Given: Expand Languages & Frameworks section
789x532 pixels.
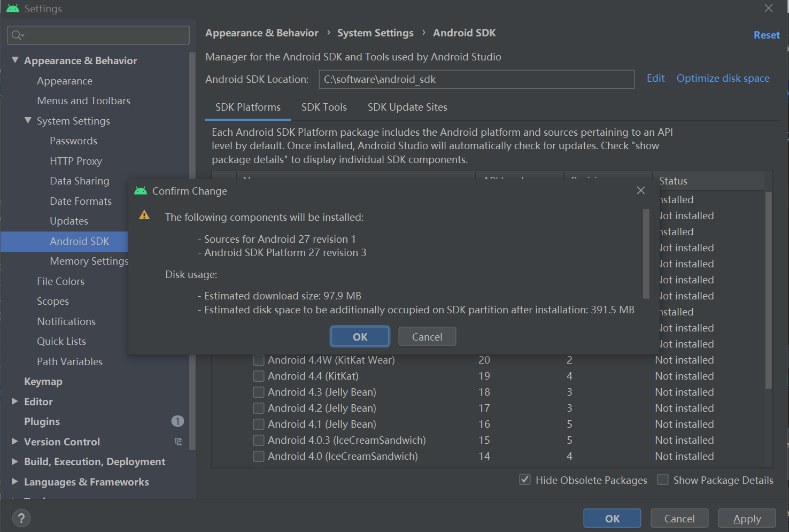Looking at the screenshot, I should (15, 482).
